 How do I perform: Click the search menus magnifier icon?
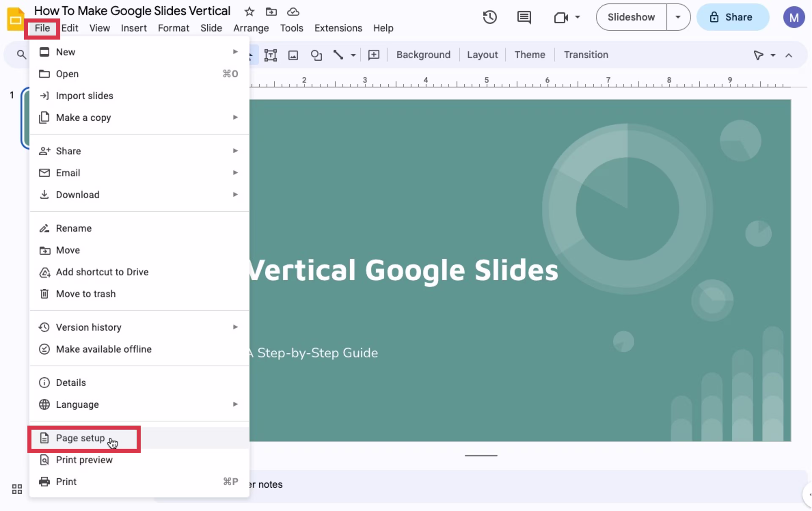(x=21, y=55)
